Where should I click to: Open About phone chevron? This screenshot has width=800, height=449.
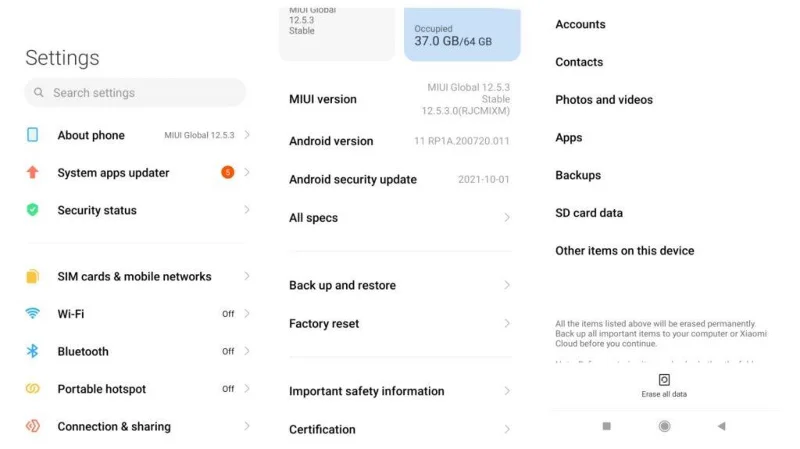click(247, 135)
